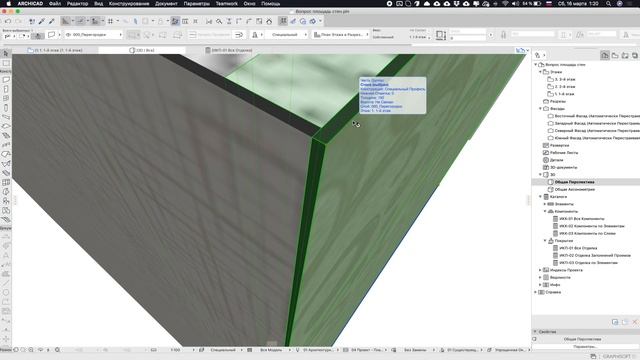The height and width of the screenshot is (360, 640).
Task: Click the Spotlight search icon
Action: 609,3
